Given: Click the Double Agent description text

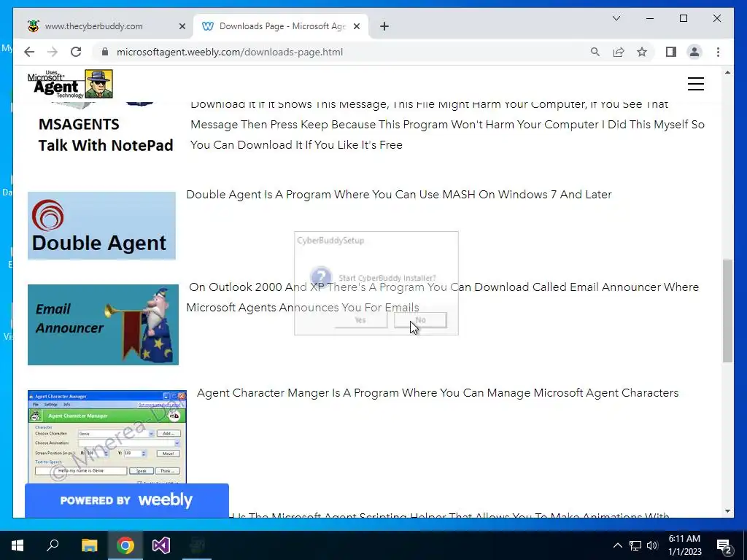Looking at the screenshot, I should click(399, 194).
